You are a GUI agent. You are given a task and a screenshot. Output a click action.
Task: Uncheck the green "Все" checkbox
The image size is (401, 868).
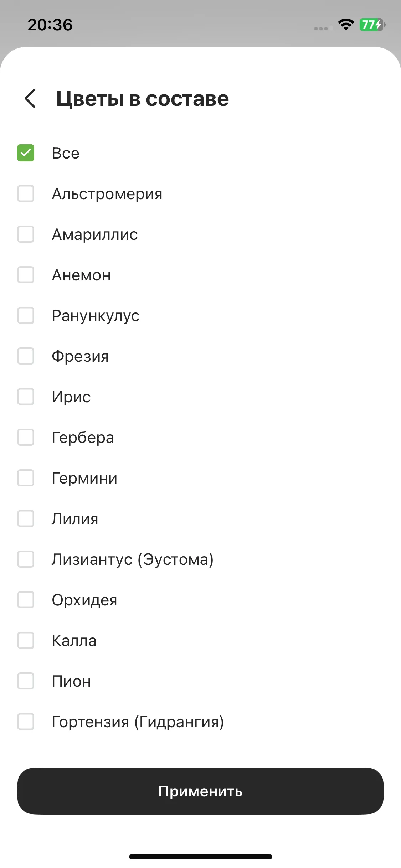(26, 153)
